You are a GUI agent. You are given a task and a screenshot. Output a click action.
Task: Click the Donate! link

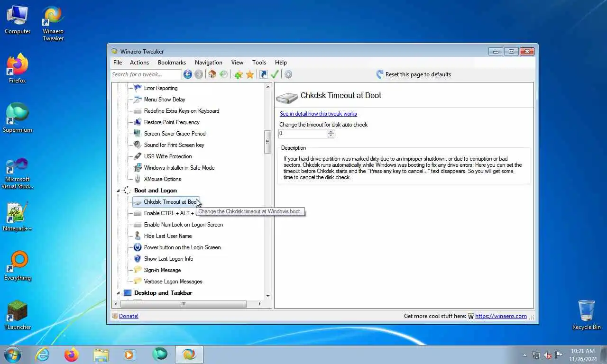tap(129, 316)
